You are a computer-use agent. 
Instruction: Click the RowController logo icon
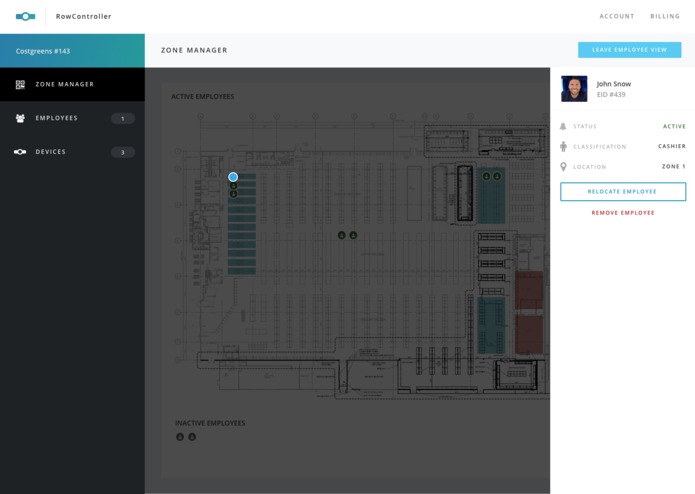pyautogui.click(x=25, y=16)
